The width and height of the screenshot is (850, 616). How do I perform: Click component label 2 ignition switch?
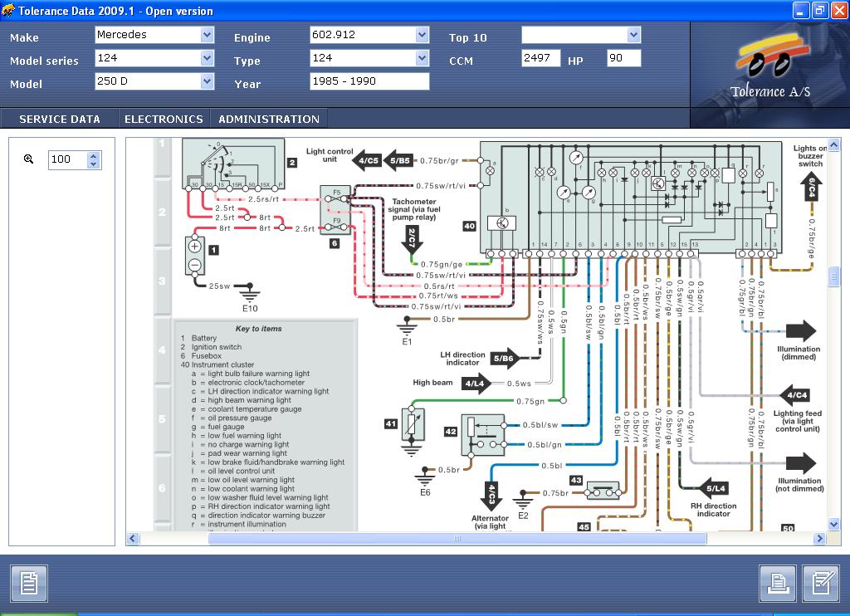pyautogui.click(x=292, y=162)
